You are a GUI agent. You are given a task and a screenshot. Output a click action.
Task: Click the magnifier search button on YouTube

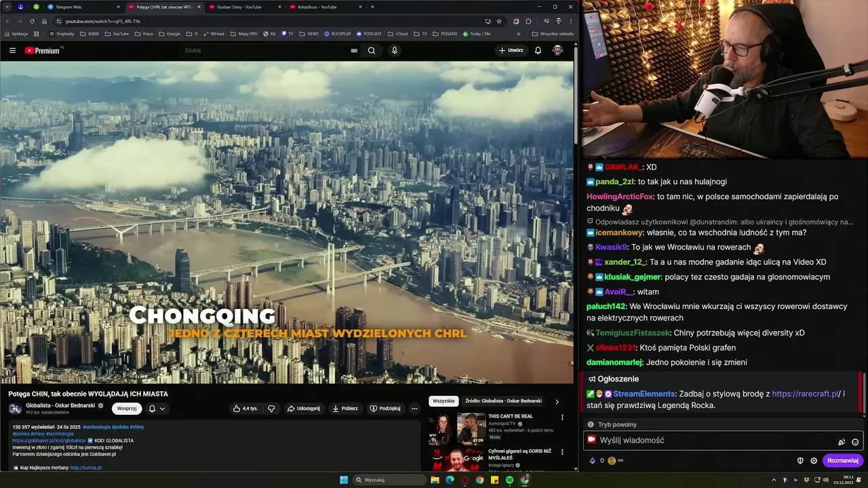[372, 50]
